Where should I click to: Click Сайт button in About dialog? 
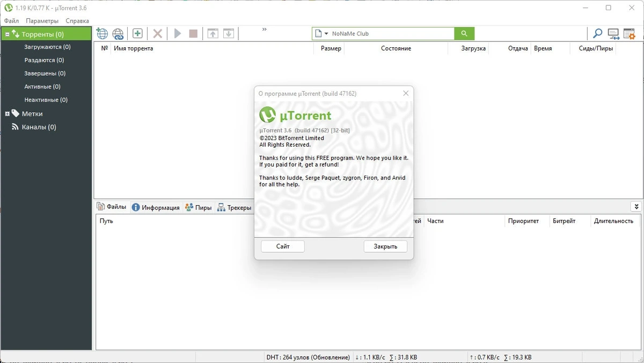coord(283,246)
